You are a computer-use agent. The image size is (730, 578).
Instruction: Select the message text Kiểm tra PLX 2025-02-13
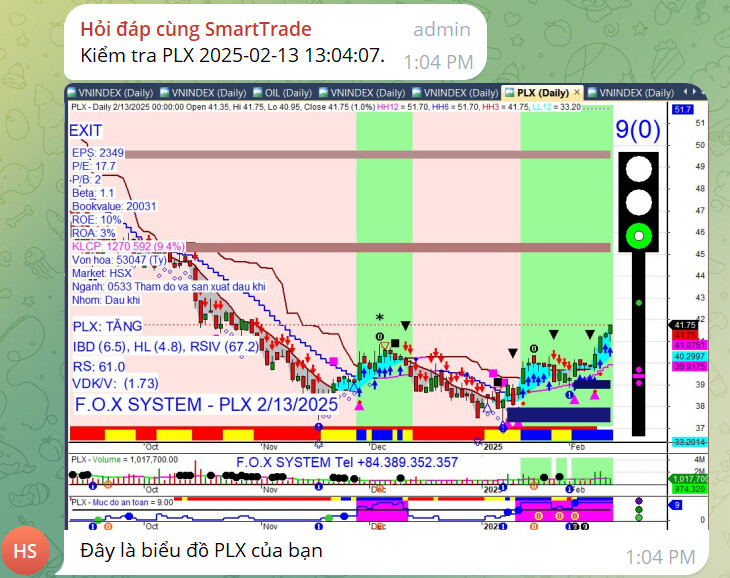pos(233,55)
